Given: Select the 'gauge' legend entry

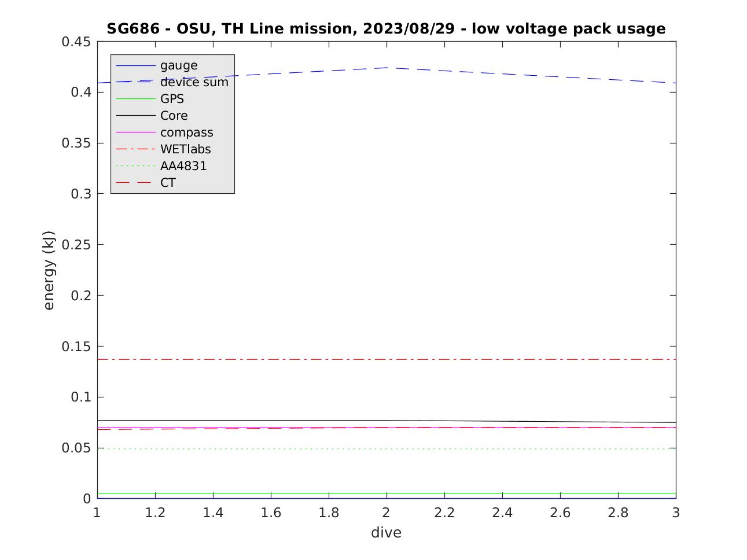Looking at the screenshot, I should click(179, 65).
